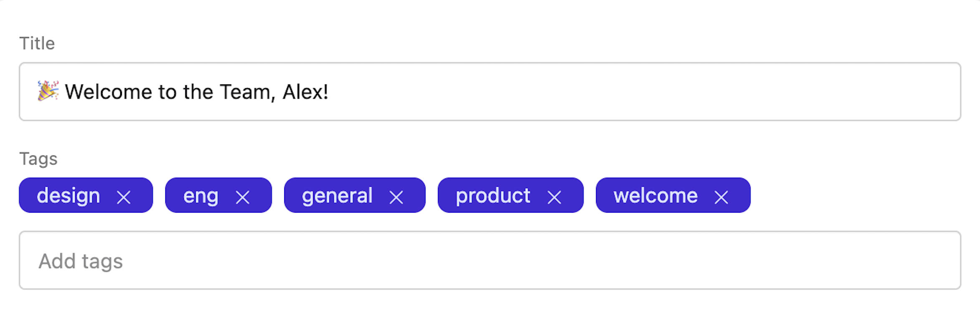980x310 pixels.
Task: Click the X inside the welcome chip
Action: coord(722,196)
